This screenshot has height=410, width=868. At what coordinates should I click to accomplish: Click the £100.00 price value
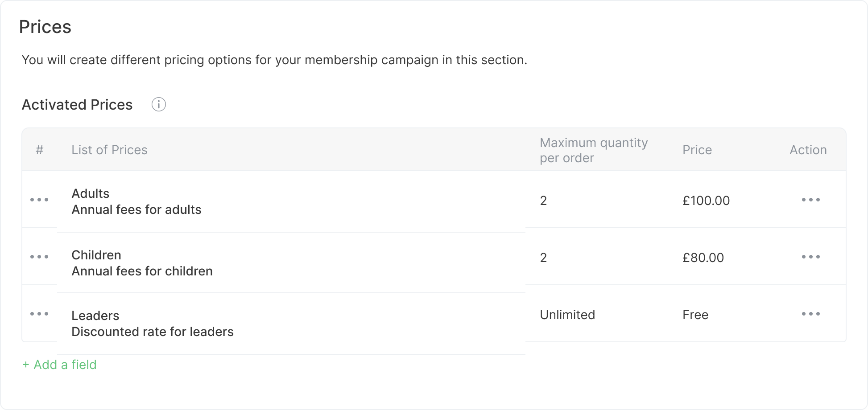click(x=706, y=201)
